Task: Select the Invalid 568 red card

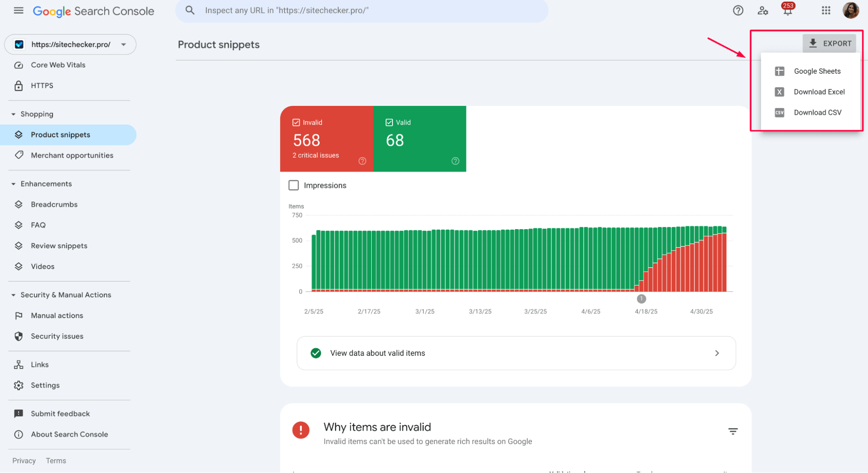Action: pos(327,139)
